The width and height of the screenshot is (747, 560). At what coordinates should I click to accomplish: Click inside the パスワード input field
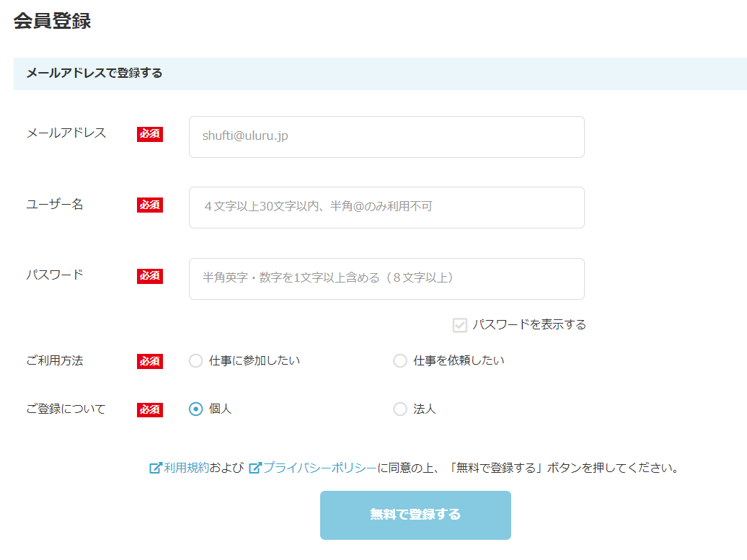(386, 279)
